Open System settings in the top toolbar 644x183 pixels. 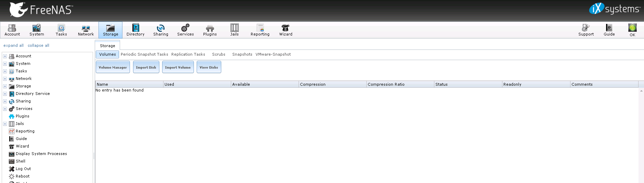(x=37, y=30)
